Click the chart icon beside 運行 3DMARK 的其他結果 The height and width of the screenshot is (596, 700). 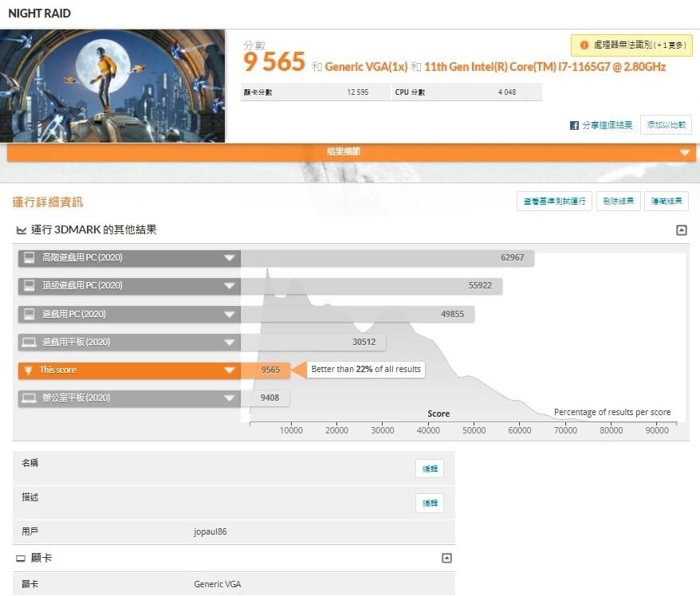(x=21, y=230)
